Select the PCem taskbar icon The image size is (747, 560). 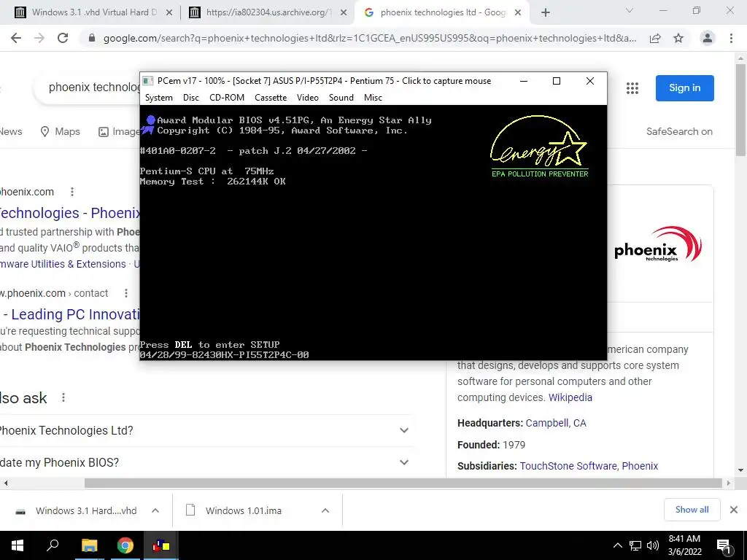161,545
